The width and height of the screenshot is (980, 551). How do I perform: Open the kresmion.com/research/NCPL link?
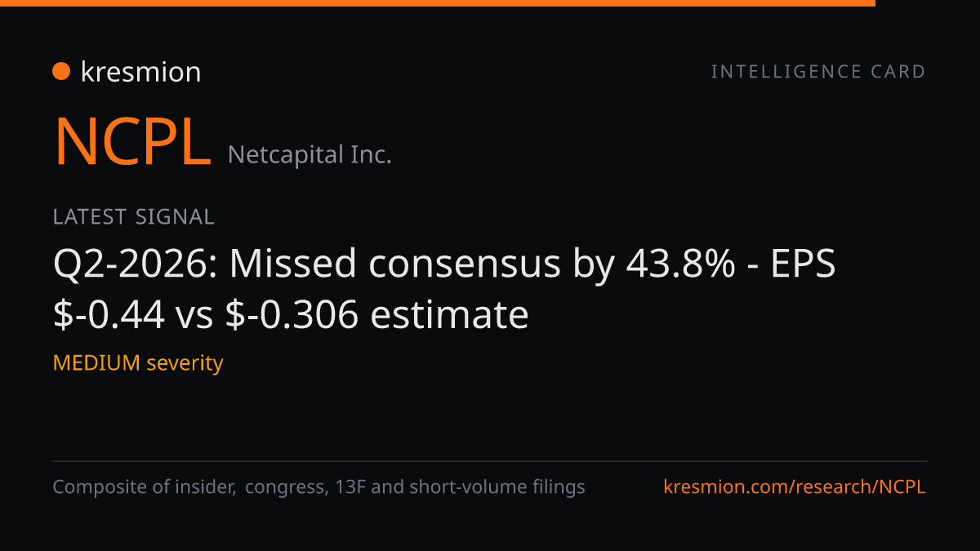[795, 487]
